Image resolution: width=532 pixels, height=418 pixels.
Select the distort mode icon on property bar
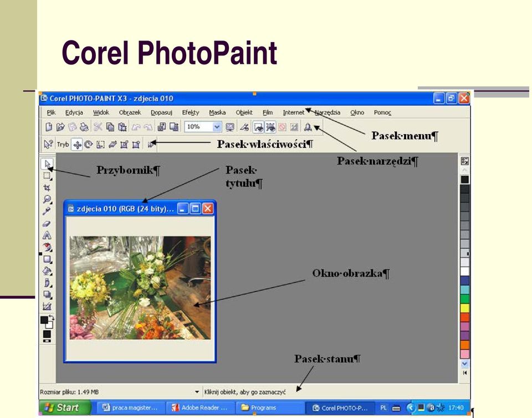click(x=124, y=145)
